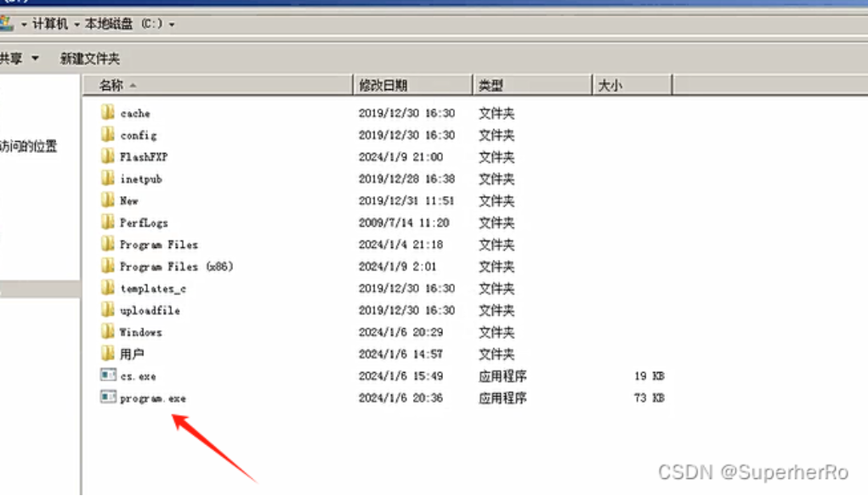The image size is (868, 496).
Task: Click date 2009/7/14 11:20 for PerfLogs
Action: [x=404, y=223]
